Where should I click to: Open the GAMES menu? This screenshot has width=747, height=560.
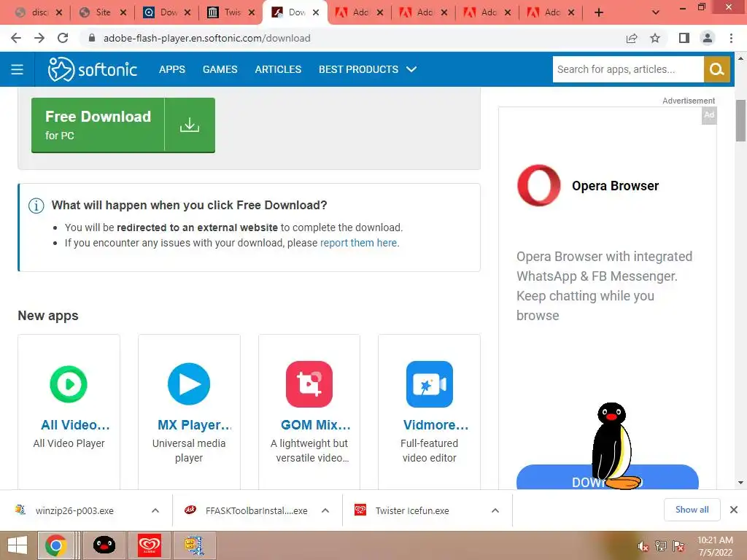[220, 69]
